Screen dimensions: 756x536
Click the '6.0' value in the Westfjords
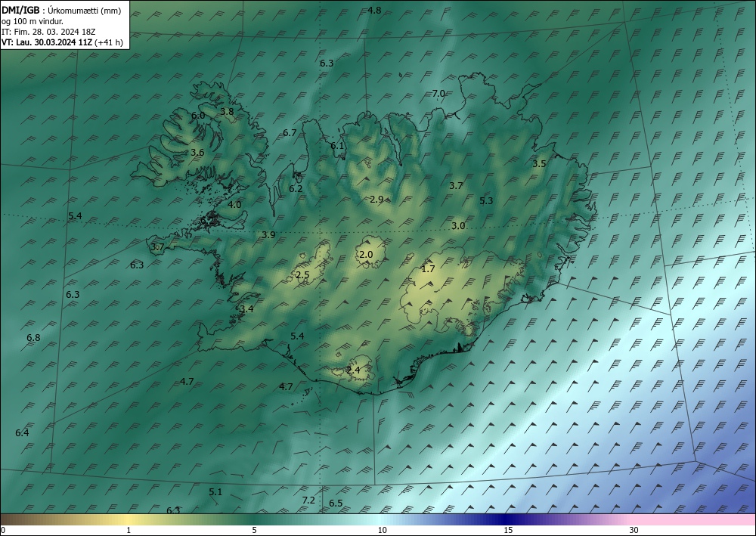[197, 116]
